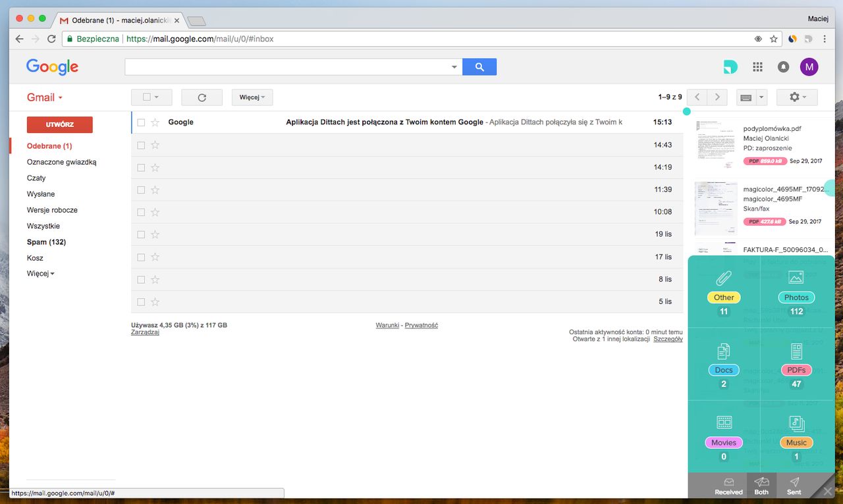The image size is (843, 504).
Task: Click the Gmail search input field
Action: 286,66
